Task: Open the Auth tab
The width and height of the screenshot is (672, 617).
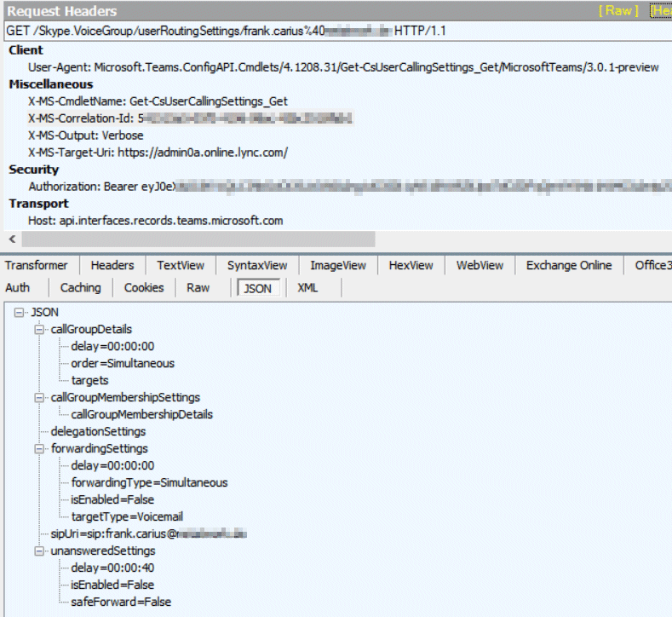Action: (x=17, y=288)
